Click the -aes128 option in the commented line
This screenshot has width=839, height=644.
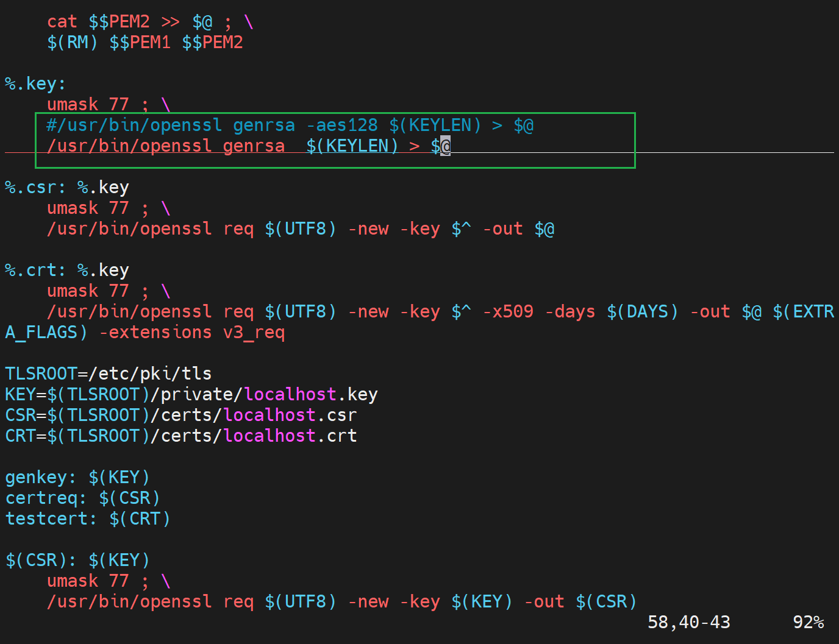click(x=341, y=126)
